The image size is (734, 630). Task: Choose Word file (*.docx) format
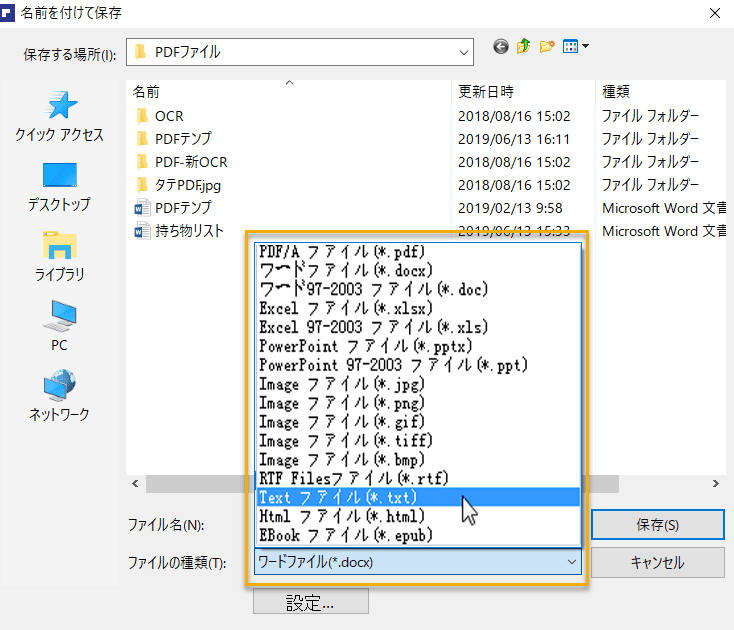[418, 271]
